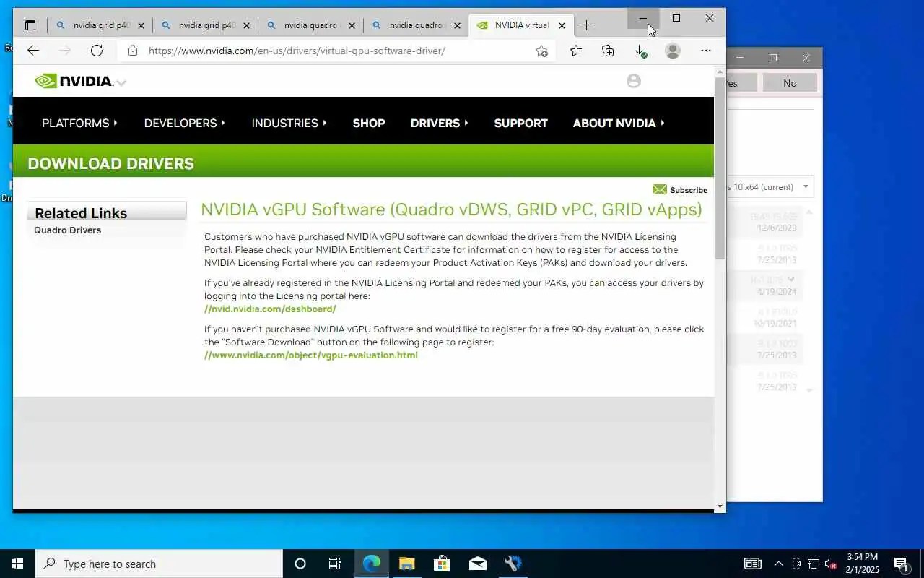Switch to Edge on taskbar

tap(372, 564)
